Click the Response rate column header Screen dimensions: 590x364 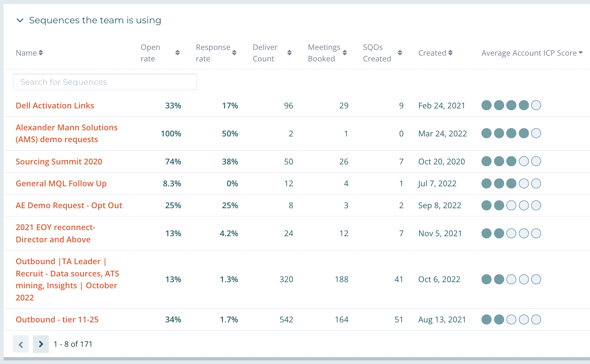click(213, 53)
